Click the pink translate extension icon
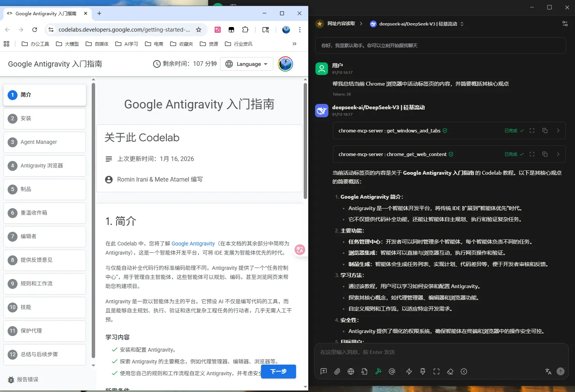Screen dimensions: 575x392 (x=218, y=30)
